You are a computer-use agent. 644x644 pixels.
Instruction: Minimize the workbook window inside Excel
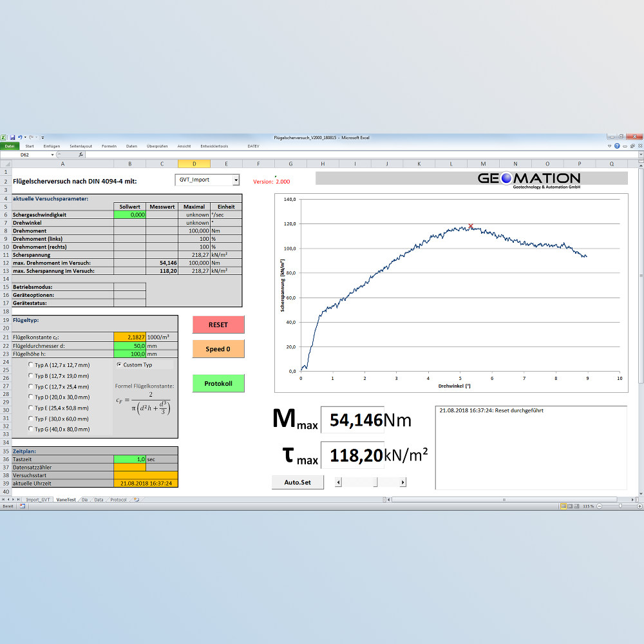click(625, 146)
